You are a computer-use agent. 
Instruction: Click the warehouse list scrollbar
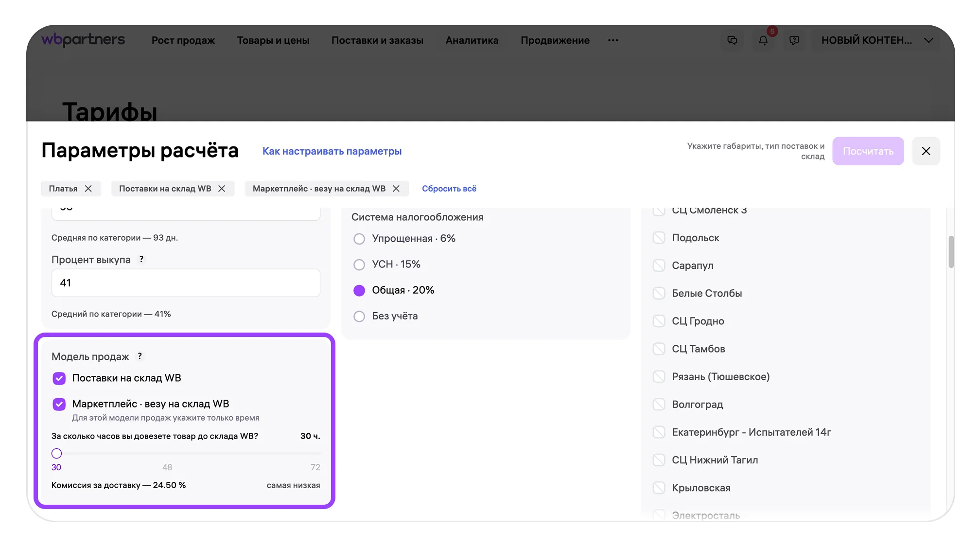click(x=951, y=252)
